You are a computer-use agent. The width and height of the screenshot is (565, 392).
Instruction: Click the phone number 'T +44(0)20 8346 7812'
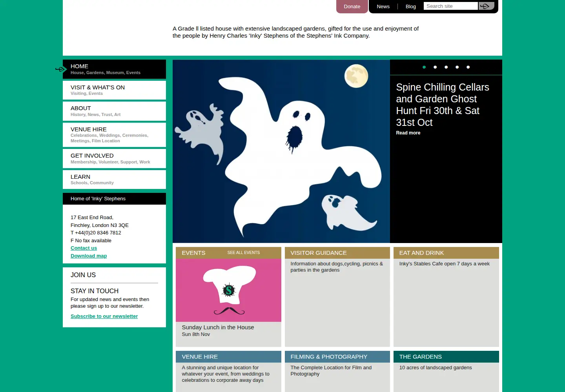pos(96,233)
